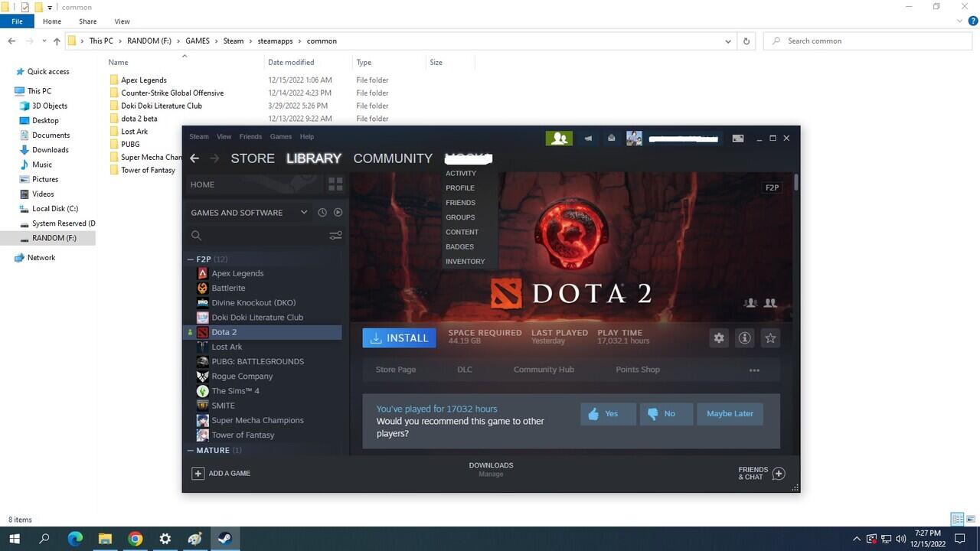Go up one folder in File Explorer

(57, 41)
